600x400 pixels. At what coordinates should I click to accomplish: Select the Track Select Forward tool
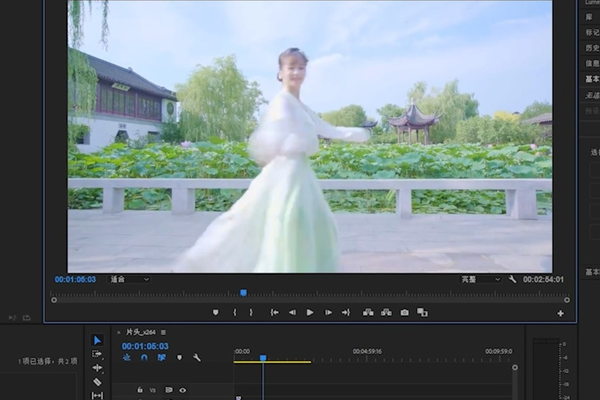tap(97, 354)
